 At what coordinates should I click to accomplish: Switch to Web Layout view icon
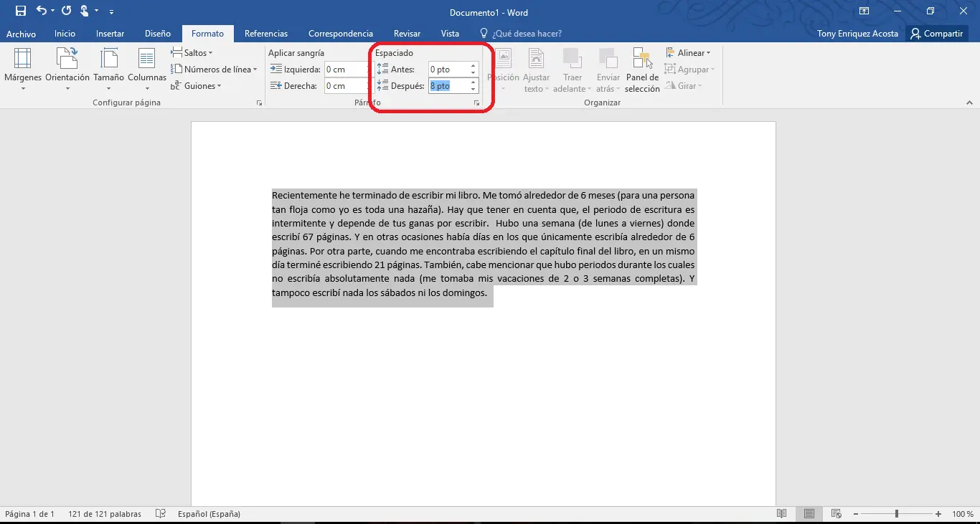pyautogui.click(x=836, y=514)
